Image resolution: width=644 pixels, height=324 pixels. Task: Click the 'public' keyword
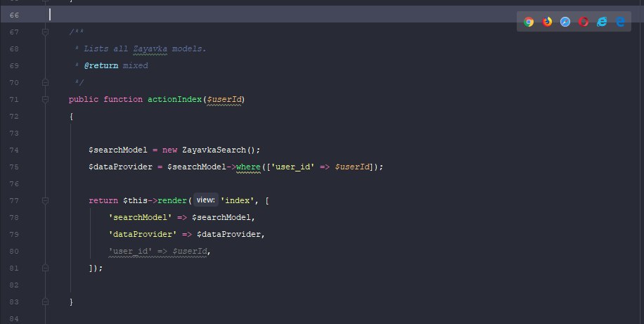[x=84, y=99]
